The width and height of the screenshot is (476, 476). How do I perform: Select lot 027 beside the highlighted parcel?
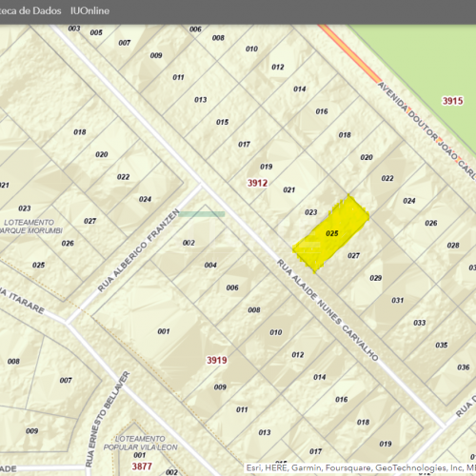[x=353, y=255]
